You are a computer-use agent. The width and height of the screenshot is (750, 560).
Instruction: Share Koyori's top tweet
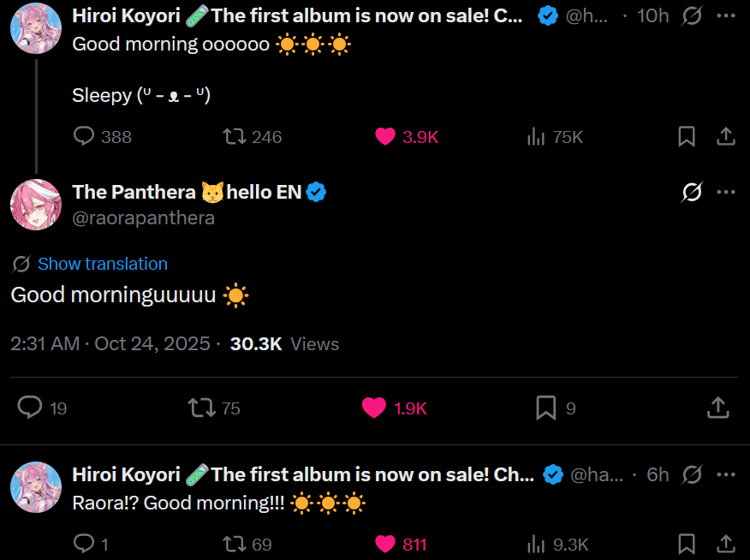[x=725, y=136]
